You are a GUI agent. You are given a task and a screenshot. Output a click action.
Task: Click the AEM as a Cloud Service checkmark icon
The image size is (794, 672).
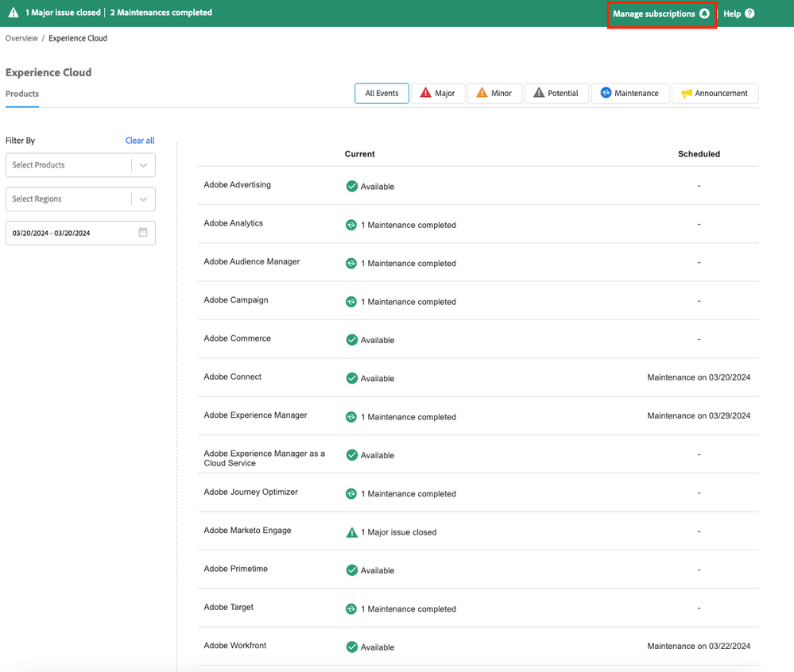pos(352,455)
